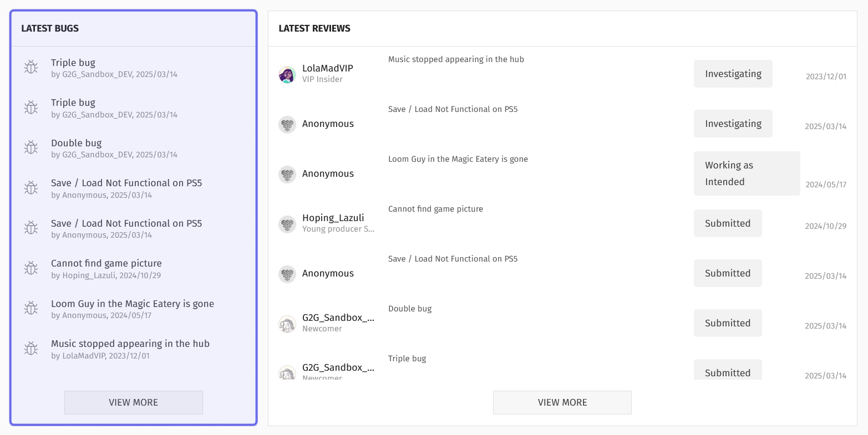Open the review Loom Guy in the Magic Eatery is gone

(x=458, y=159)
